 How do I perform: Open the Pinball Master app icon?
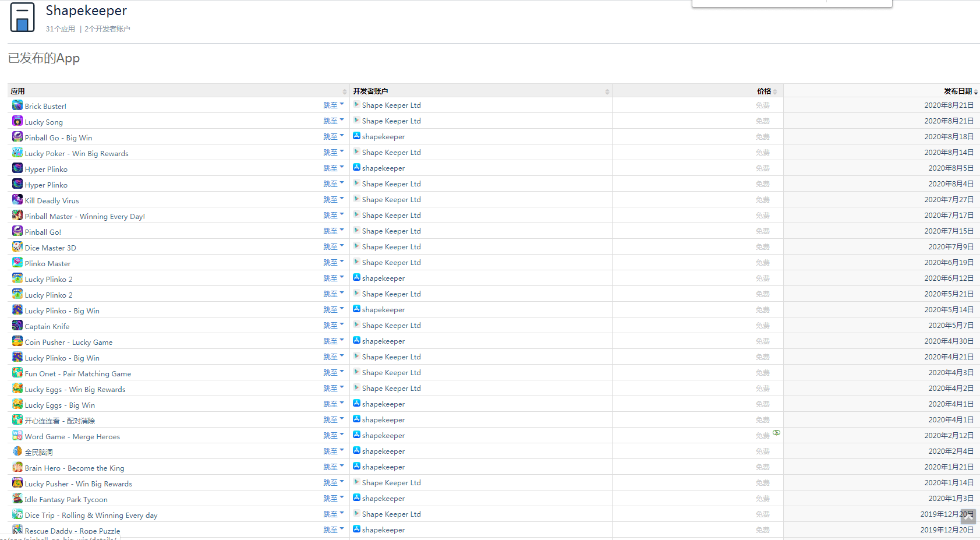[17, 215]
